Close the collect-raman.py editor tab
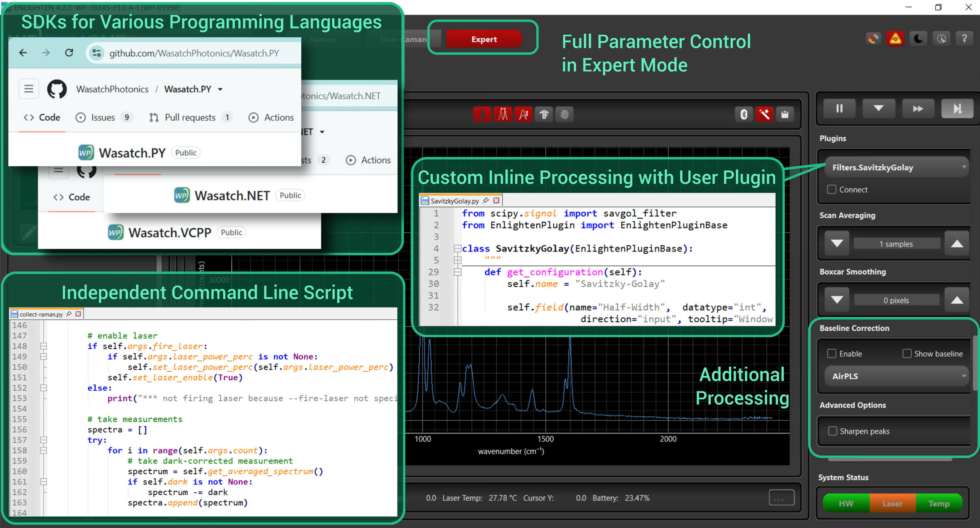Image resolution: width=980 pixels, height=528 pixels. 78,314
